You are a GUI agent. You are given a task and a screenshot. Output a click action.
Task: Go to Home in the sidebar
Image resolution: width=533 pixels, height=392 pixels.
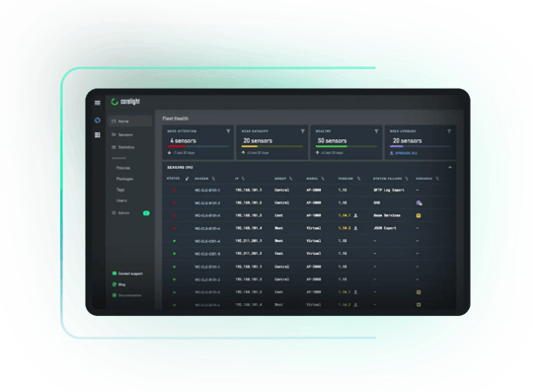130,121
